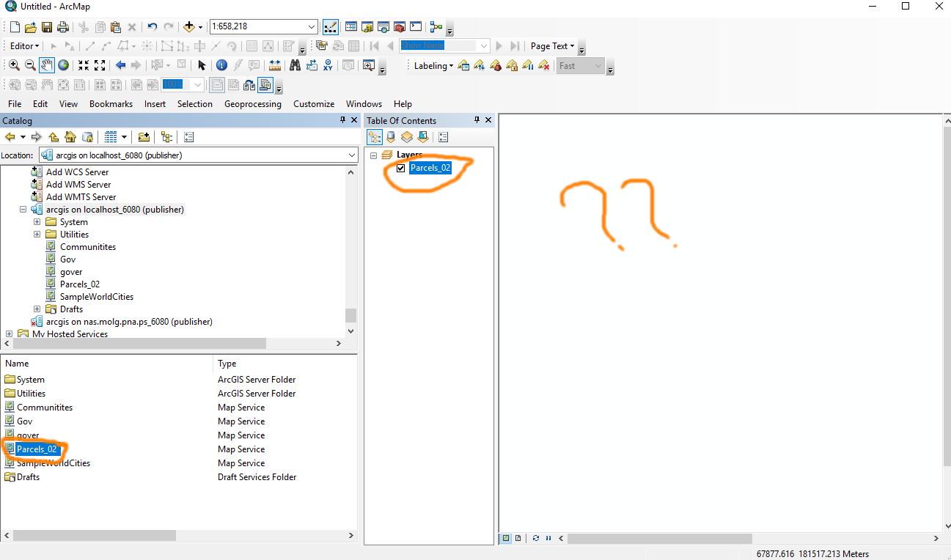Click the Full Extent globe icon
951x560 pixels.
tap(64, 65)
